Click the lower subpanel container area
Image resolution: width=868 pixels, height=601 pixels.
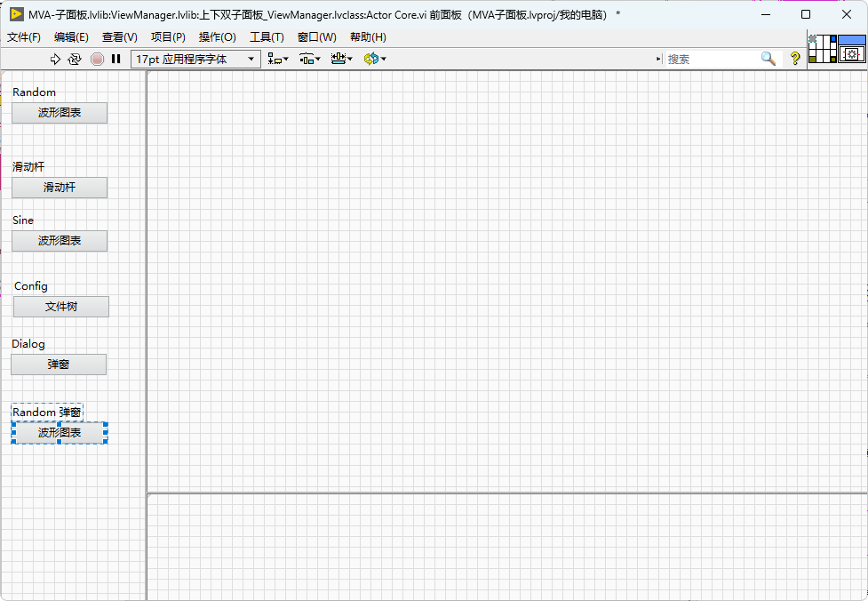tap(506, 547)
